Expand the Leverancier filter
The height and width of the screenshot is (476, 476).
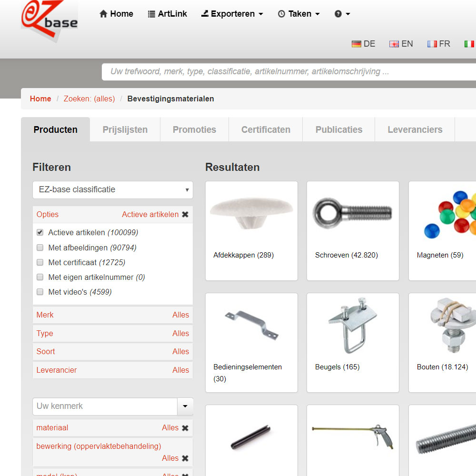(113, 370)
